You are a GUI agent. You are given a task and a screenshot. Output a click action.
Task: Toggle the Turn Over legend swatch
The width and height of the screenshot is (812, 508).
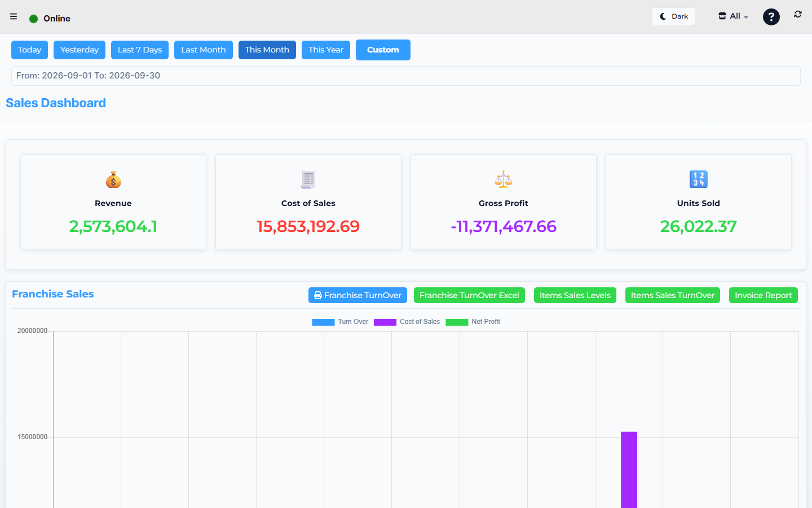click(323, 322)
